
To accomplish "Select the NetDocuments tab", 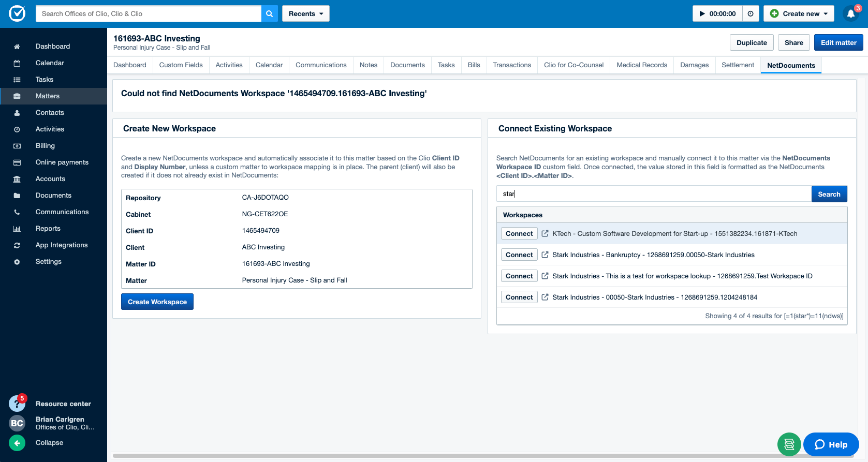I will tap(791, 65).
